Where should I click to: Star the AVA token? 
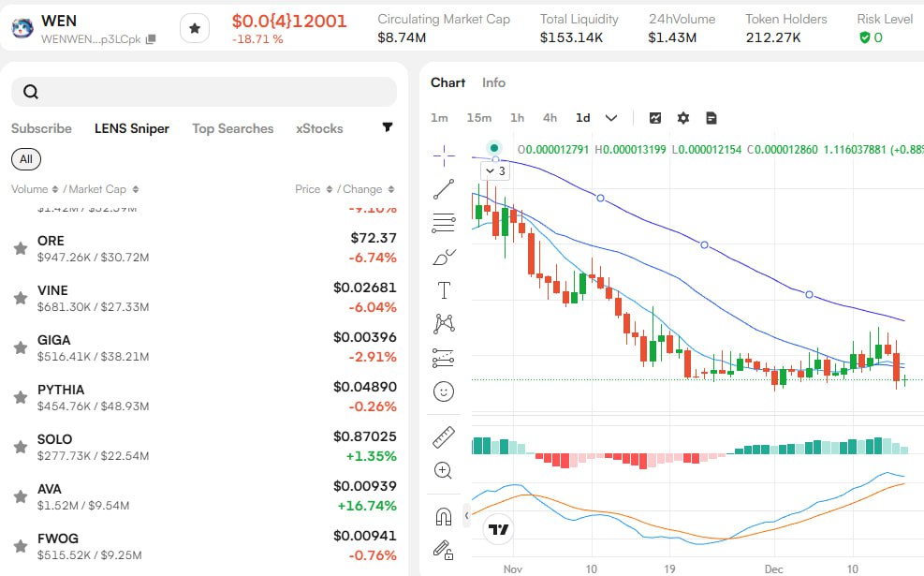[x=21, y=495]
